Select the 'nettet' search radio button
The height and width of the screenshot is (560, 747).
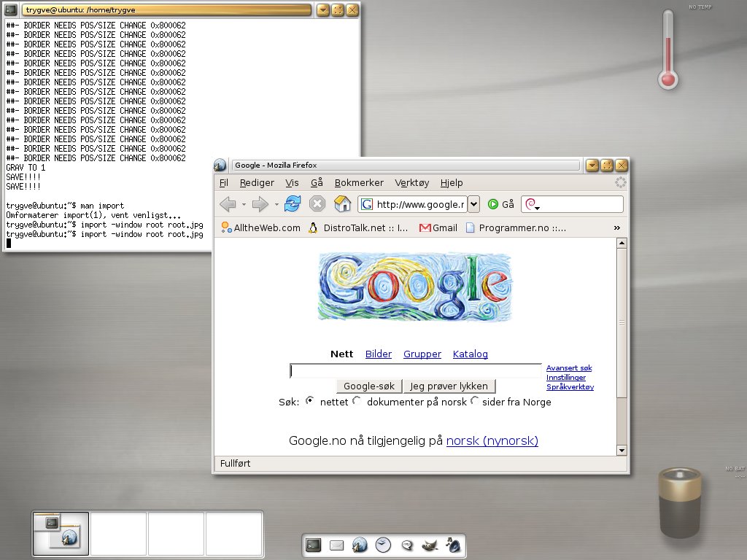pos(309,401)
